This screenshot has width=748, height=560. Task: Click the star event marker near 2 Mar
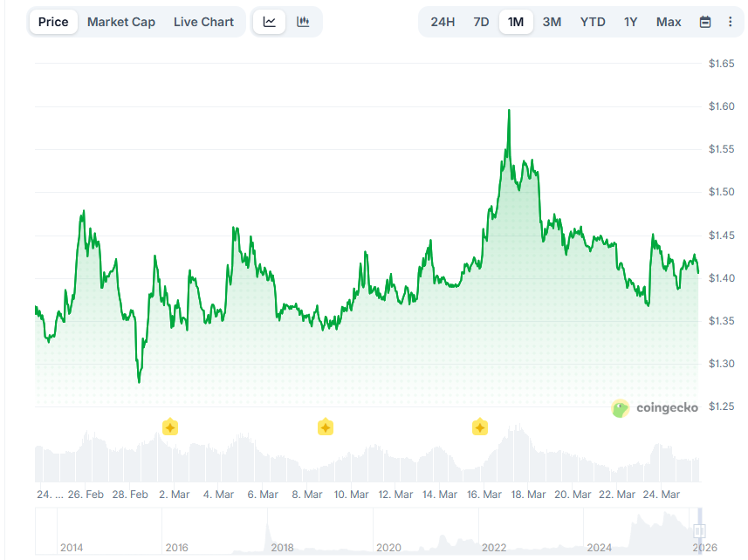[x=170, y=427]
